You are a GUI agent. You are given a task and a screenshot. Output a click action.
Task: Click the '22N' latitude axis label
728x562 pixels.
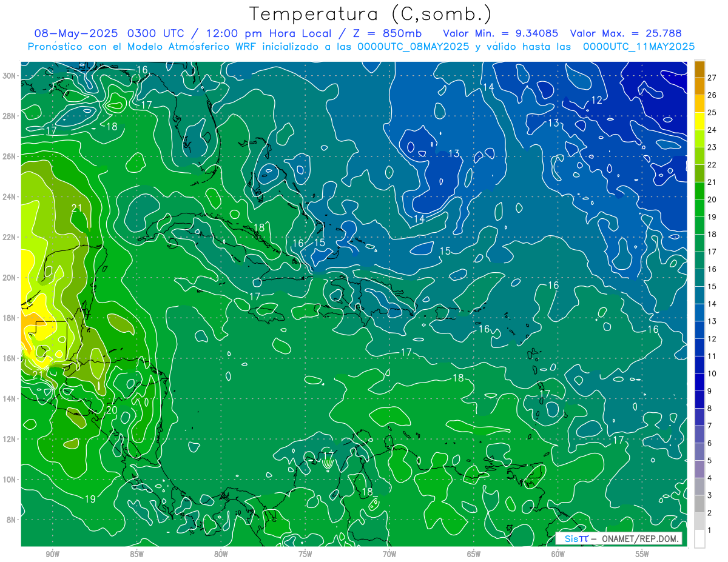10,237
